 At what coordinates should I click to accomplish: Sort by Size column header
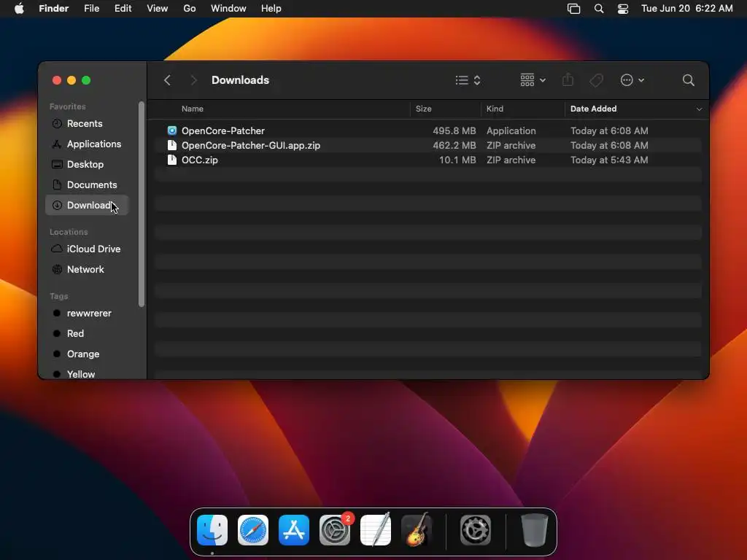[x=424, y=109]
